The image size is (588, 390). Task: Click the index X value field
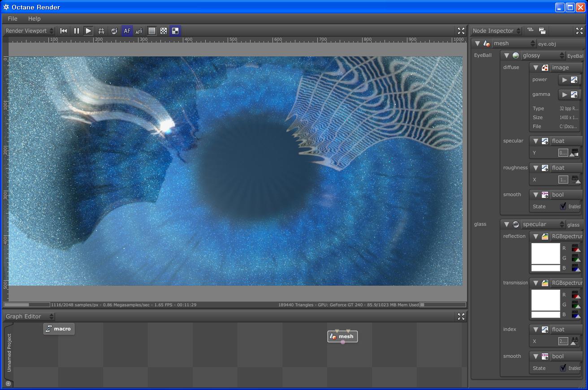563,342
